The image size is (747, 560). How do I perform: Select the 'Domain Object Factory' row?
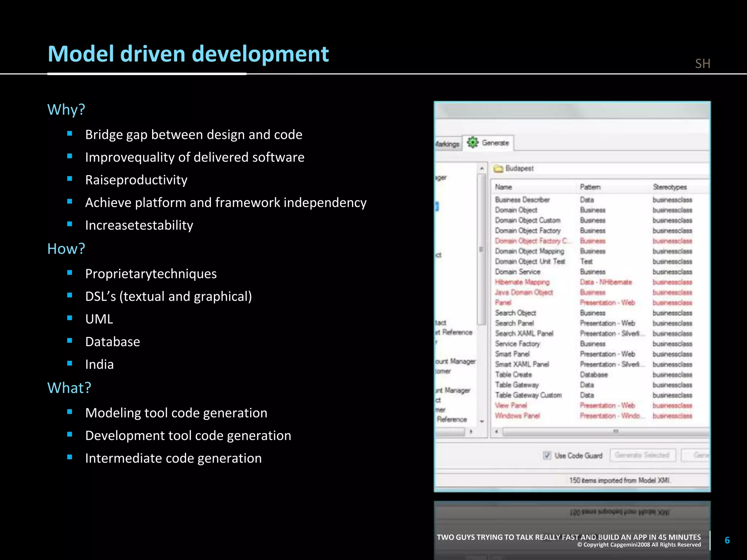point(593,231)
